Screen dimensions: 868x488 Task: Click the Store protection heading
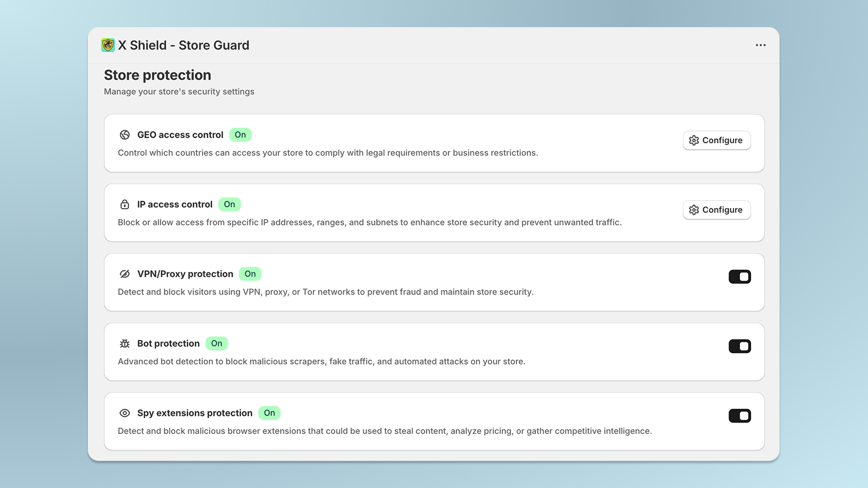click(157, 75)
